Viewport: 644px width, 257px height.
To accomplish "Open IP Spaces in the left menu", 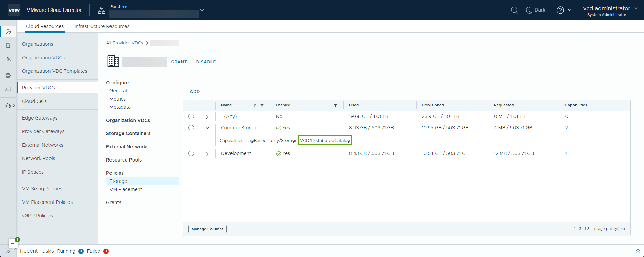I will (33, 172).
